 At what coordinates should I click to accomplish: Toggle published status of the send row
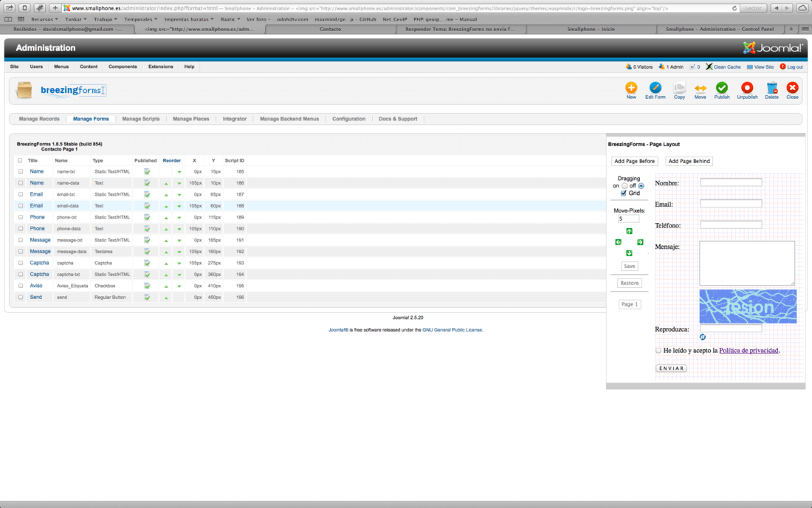[147, 298]
